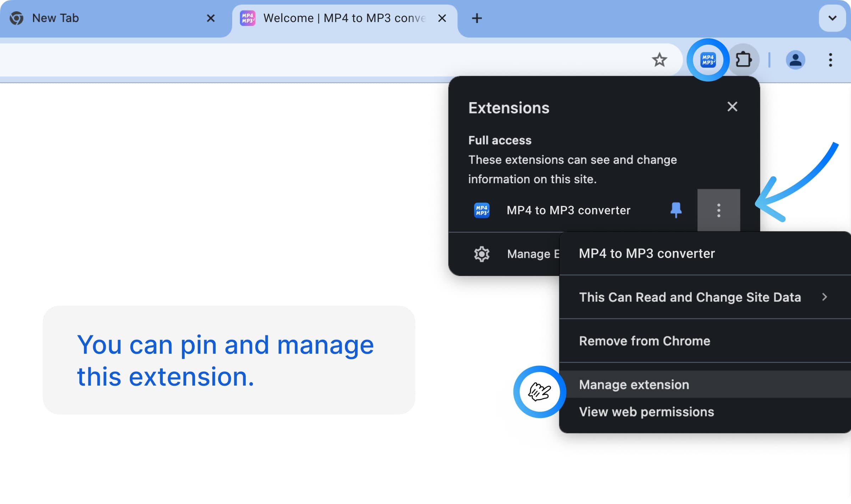Screen dimensions: 851x504
Task: Click the Manage Extensions gear icon
Action: pyautogui.click(x=482, y=254)
